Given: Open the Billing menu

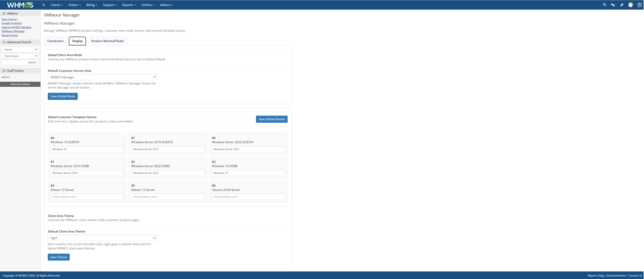Looking at the screenshot, I should click(92, 5).
